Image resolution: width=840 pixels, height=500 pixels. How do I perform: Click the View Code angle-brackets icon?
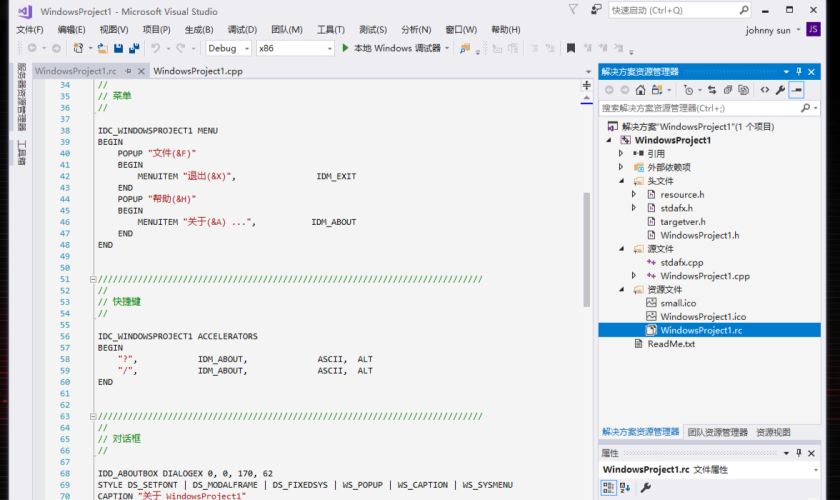point(764,90)
